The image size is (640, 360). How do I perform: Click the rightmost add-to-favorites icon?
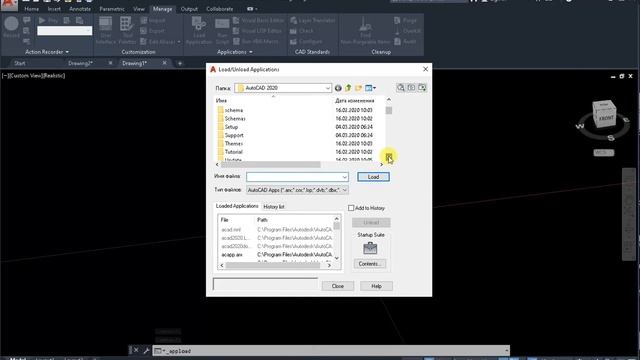click(422, 88)
